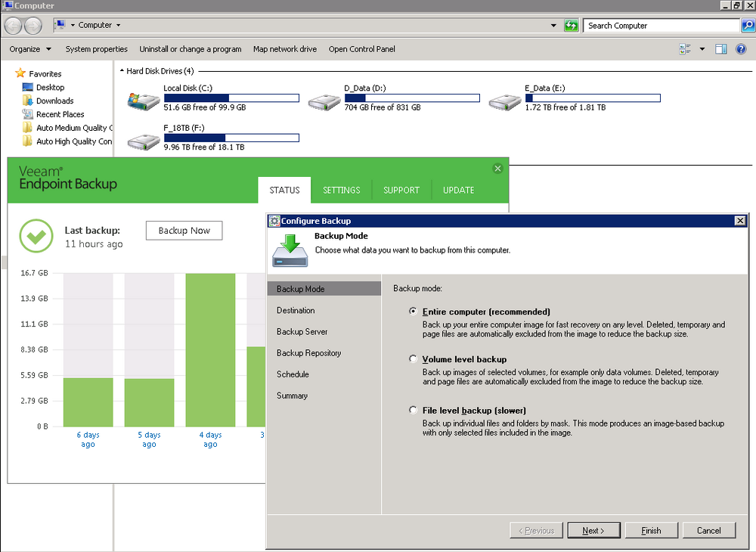Viewport: 756px width, 552px height.
Task: Select Entire computer (recommended) radio option
Action: click(413, 312)
